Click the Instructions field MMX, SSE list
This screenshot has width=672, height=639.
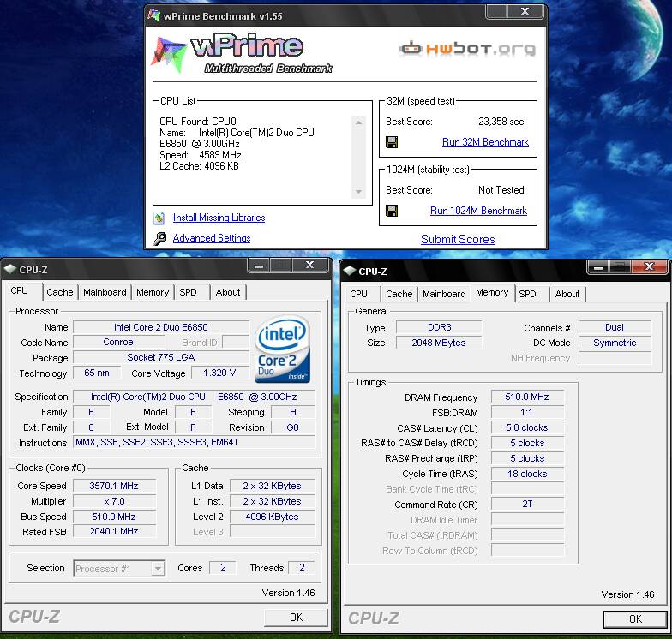click(x=194, y=442)
